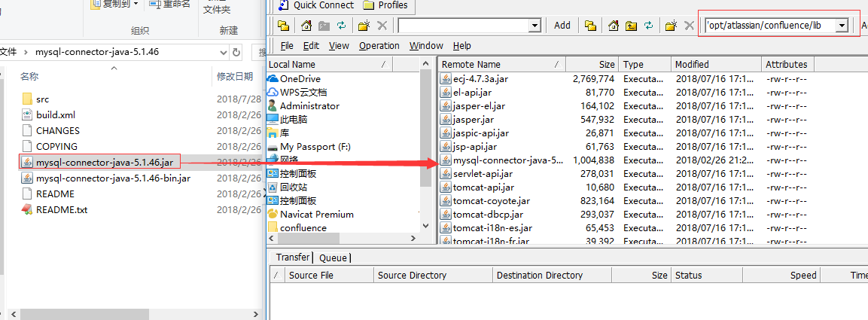Open the remote path dropdown arrow
This screenshot has height=320, width=868.
(842, 26)
